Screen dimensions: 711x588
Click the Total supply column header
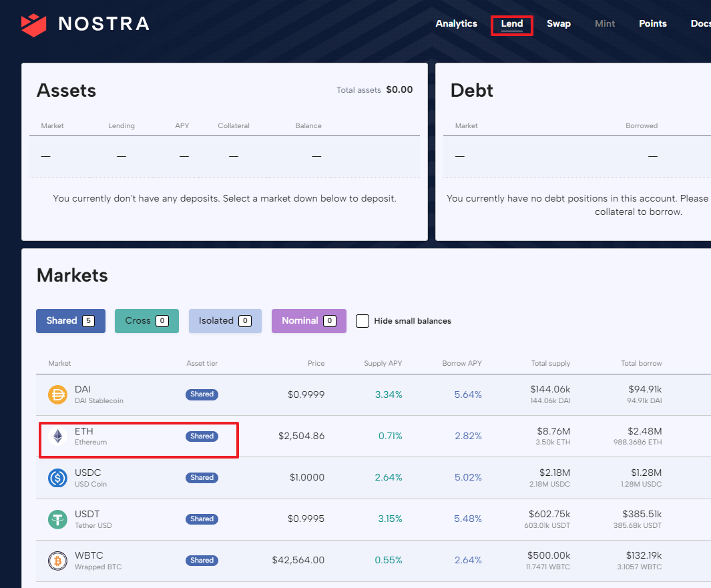pos(551,363)
